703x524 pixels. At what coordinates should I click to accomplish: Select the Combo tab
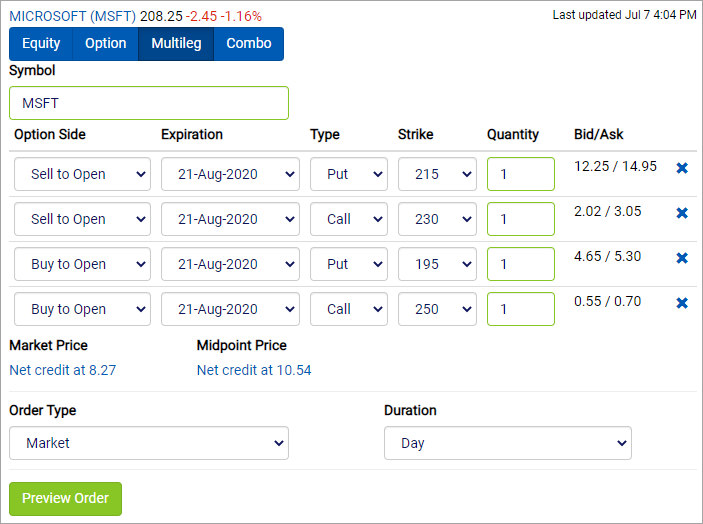pyautogui.click(x=249, y=43)
